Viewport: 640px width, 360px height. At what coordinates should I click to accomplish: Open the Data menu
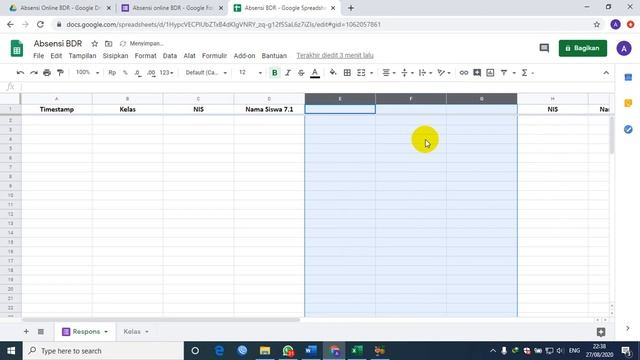[x=170, y=56]
